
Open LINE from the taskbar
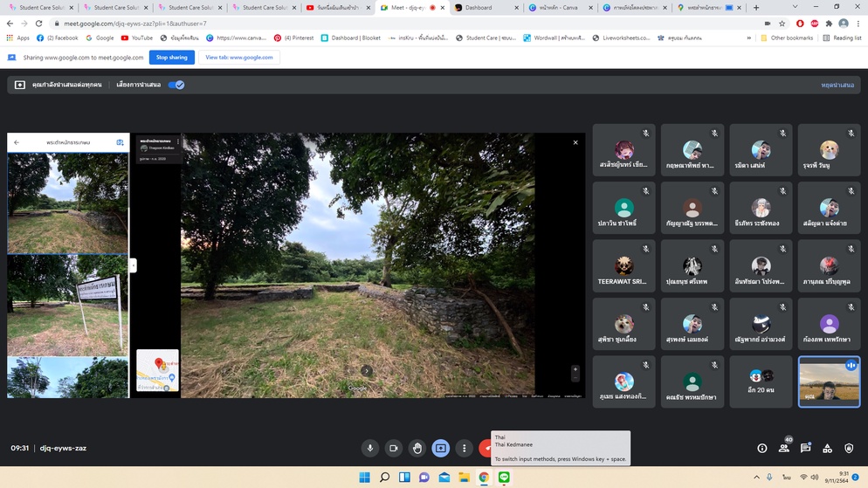504,478
